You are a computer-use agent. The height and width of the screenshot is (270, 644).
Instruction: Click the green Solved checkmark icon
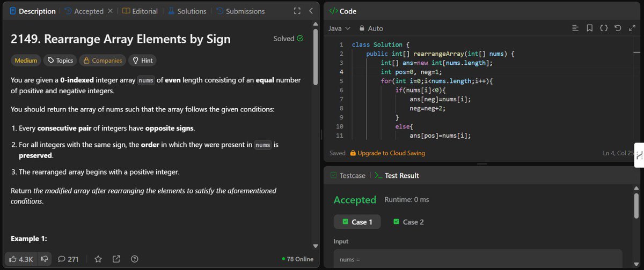[x=301, y=39]
